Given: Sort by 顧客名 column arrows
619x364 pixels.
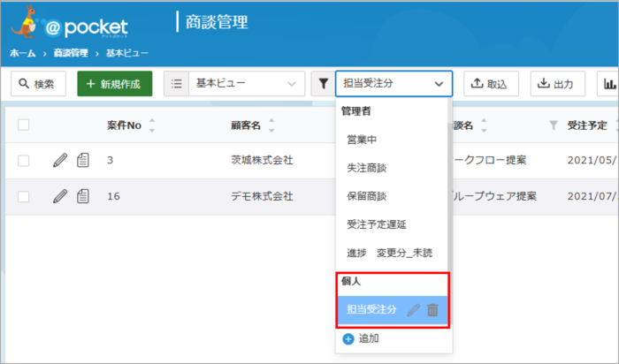Looking at the screenshot, I should point(271,125).
